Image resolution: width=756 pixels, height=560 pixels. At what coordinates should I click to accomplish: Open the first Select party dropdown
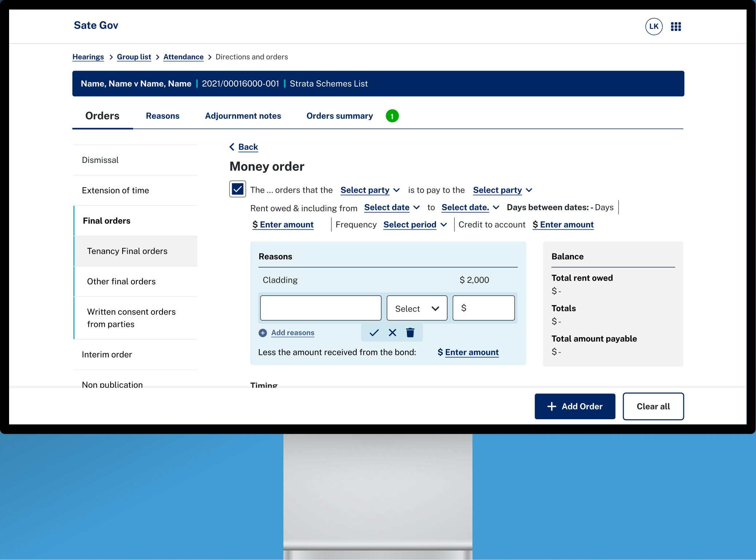coord(370,190)
